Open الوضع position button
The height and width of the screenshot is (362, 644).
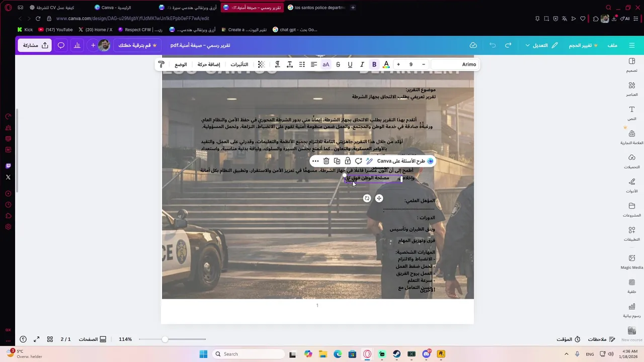[x=181, y=64]
